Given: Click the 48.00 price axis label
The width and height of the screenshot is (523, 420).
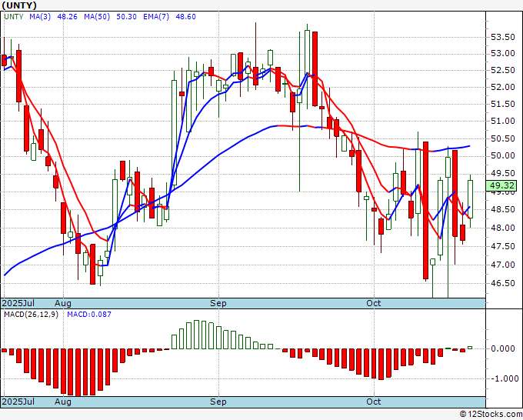Looking at the screenshot, I should click(503, 228).
